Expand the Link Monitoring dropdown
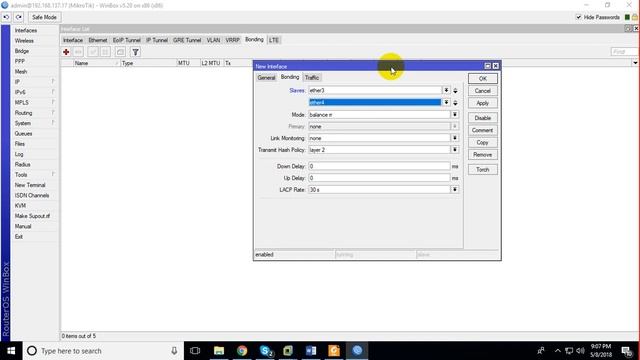The image size is (640, 360). point(455,138)
